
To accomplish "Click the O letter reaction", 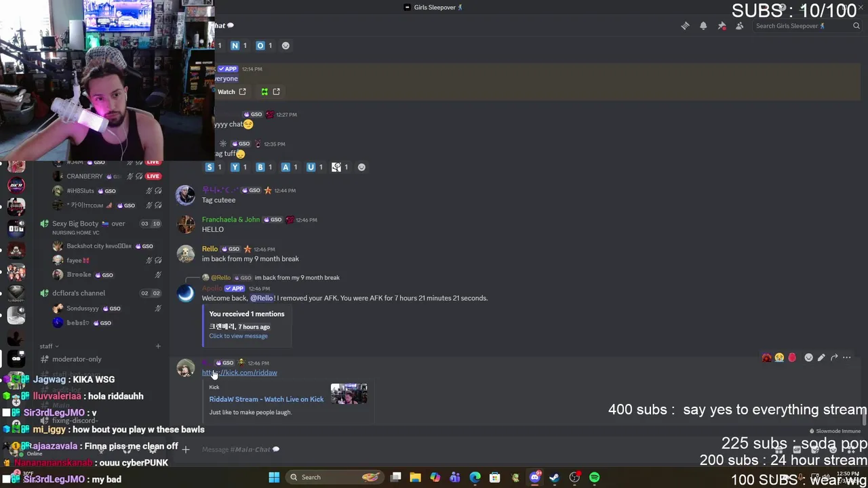I will [264, 45].
